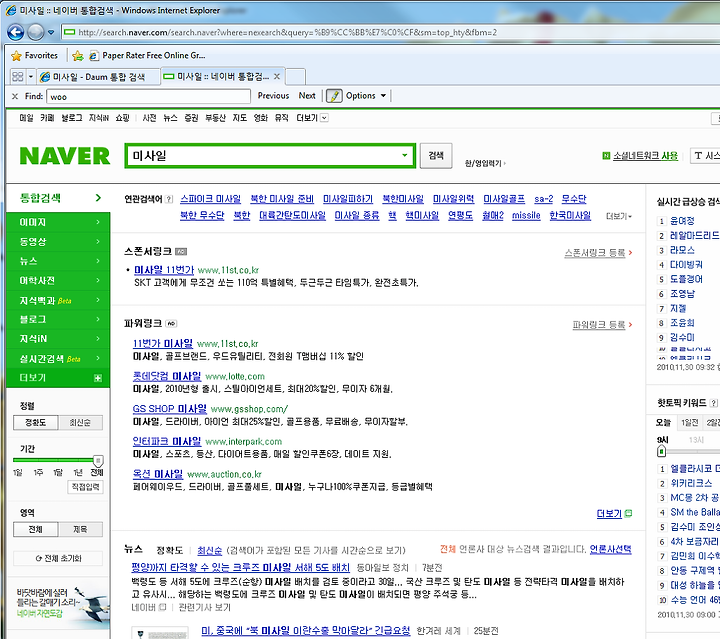
Task: Open the recent pages dropdown arrow
Action: [51, 32]
